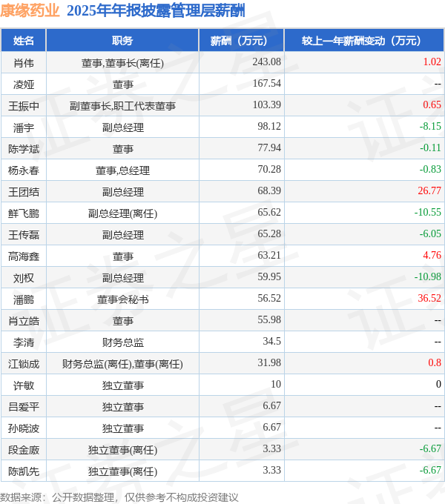Click the salary value 65.62
This screenshot has width=445, height=504.
tap(269, 212)
